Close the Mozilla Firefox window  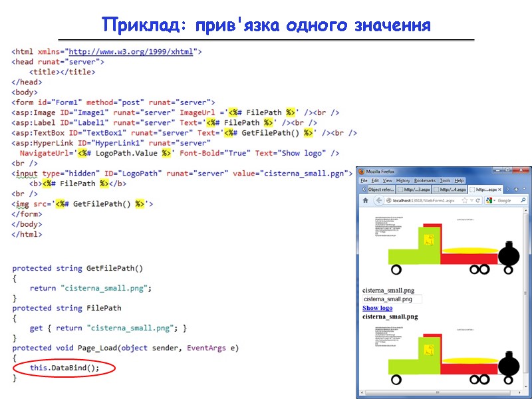pyautogui.click(x=521, y=170)
